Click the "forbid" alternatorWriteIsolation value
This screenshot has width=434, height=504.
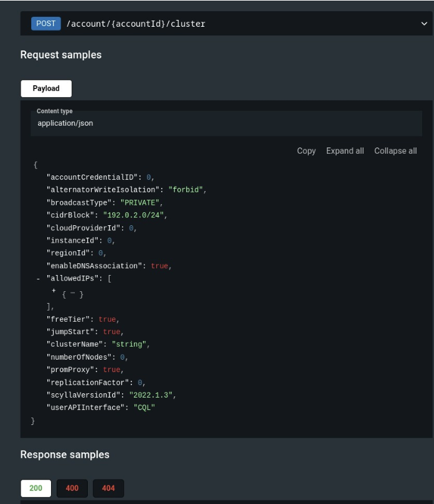click(186, 190)
